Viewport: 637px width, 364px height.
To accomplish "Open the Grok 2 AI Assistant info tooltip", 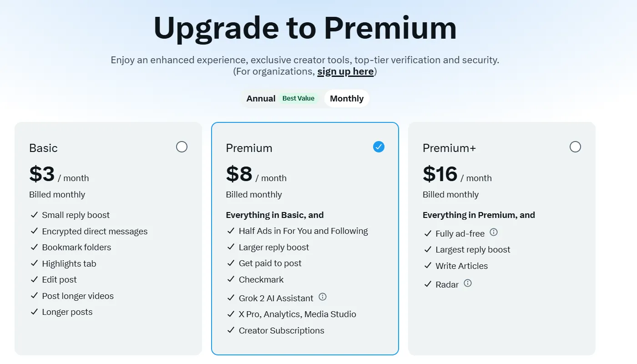I will click(x=323, y=297).
